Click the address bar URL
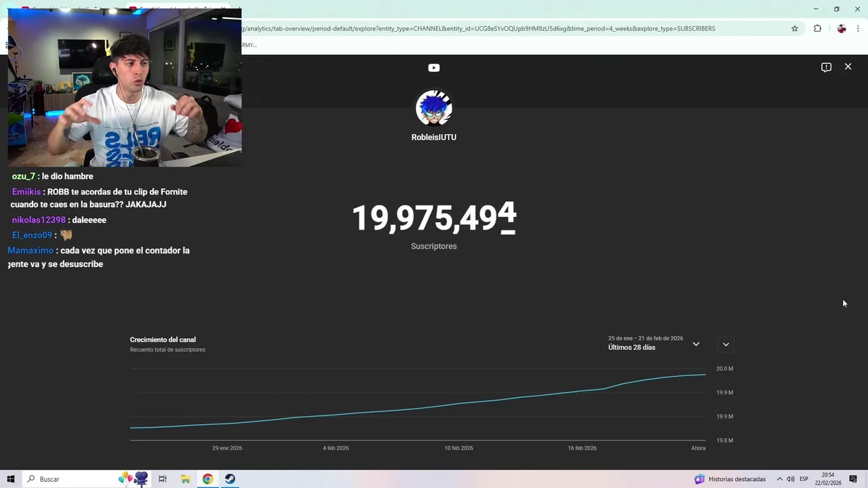868x488 pixels. [x=478, y=28]
